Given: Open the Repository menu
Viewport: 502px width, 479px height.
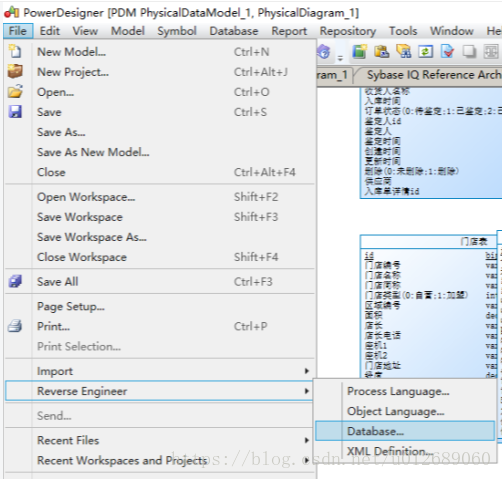Looking at the screenshot, I should point(348,31).
